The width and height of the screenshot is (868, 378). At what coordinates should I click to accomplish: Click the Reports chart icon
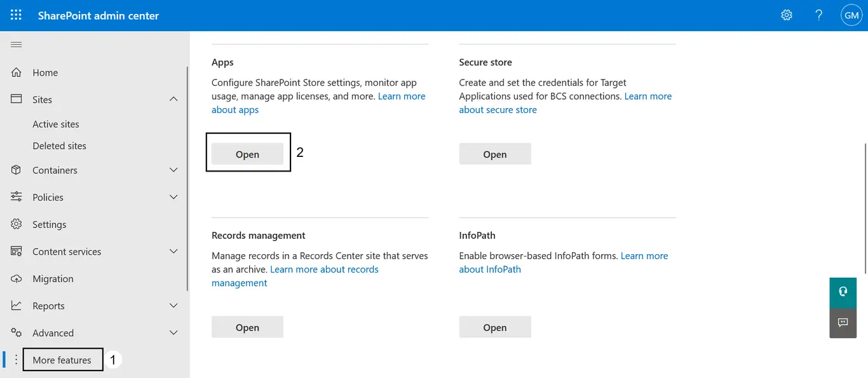[x=17, y=306]
